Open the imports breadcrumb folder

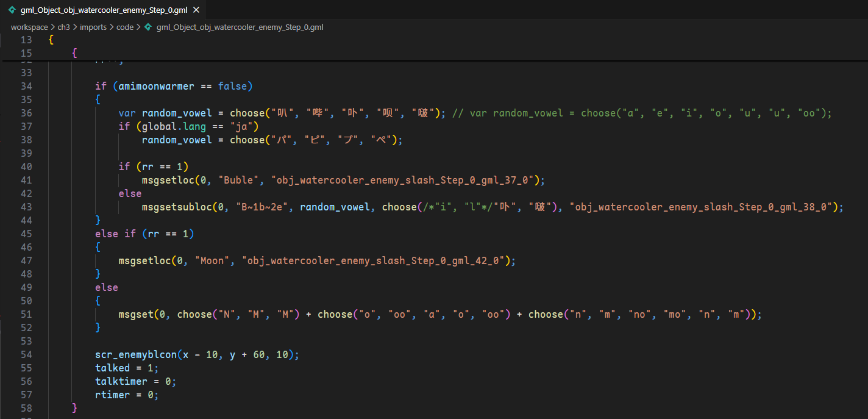(x=93, y=27)
